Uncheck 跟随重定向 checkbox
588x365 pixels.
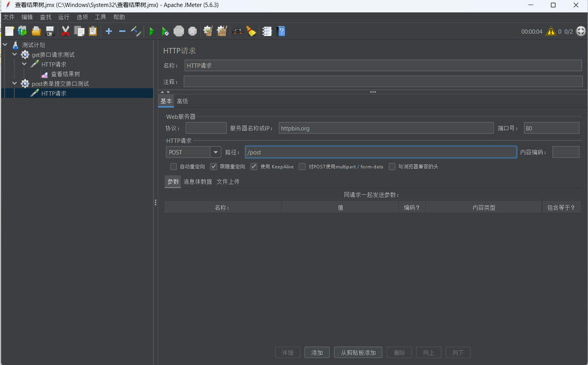pos(213,166)
